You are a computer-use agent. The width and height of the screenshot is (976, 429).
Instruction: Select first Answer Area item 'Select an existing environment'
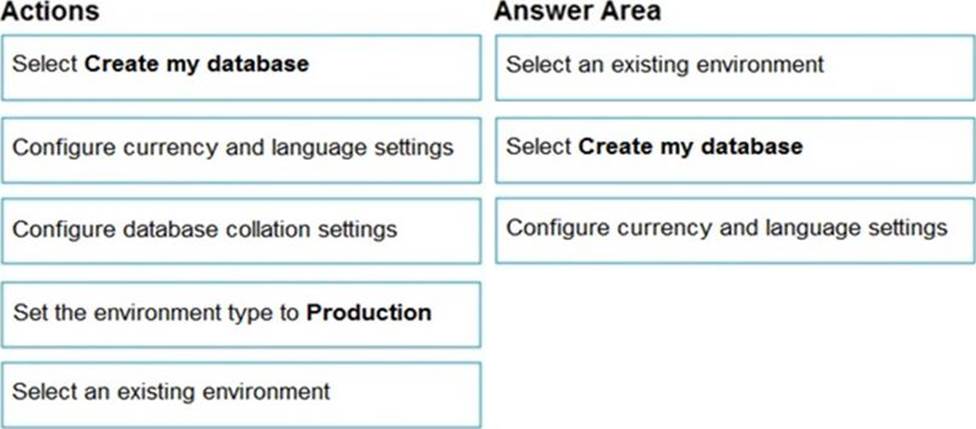(x=735, y=66)
